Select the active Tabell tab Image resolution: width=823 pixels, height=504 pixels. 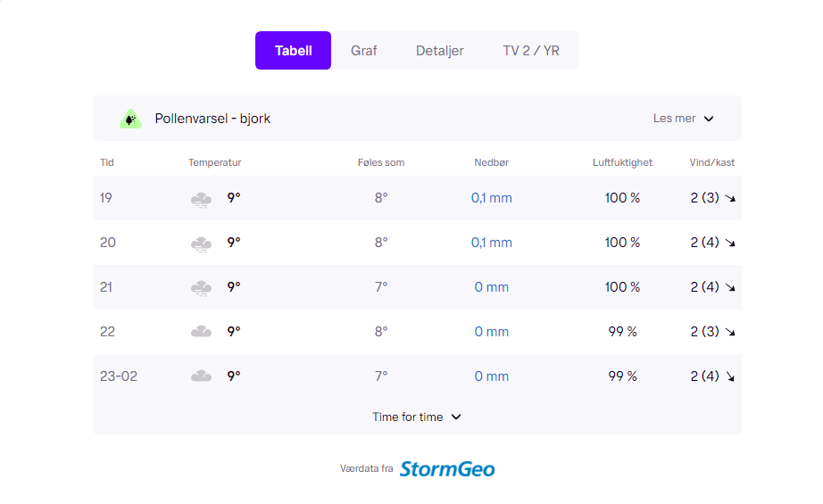[294, 50]
